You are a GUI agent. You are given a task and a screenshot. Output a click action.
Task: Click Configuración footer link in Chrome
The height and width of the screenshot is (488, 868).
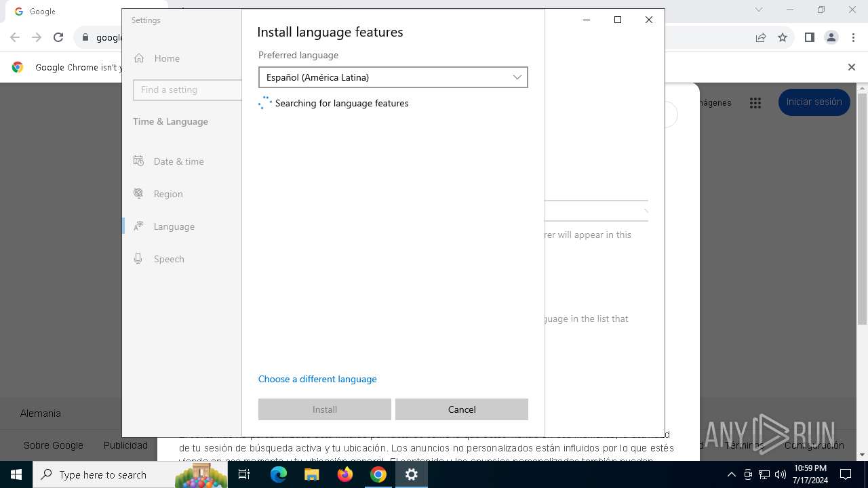pyautogui.click(x=814, y=445)
